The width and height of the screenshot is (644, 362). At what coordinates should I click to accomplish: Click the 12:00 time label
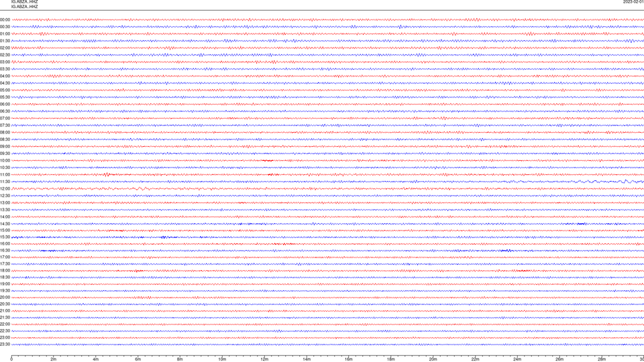[x=5, y=189]
